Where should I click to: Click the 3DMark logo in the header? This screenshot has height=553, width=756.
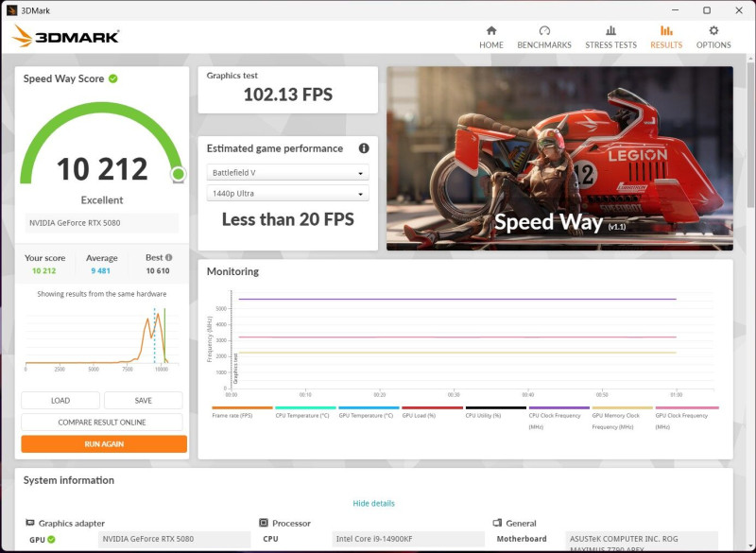(65, 37)
